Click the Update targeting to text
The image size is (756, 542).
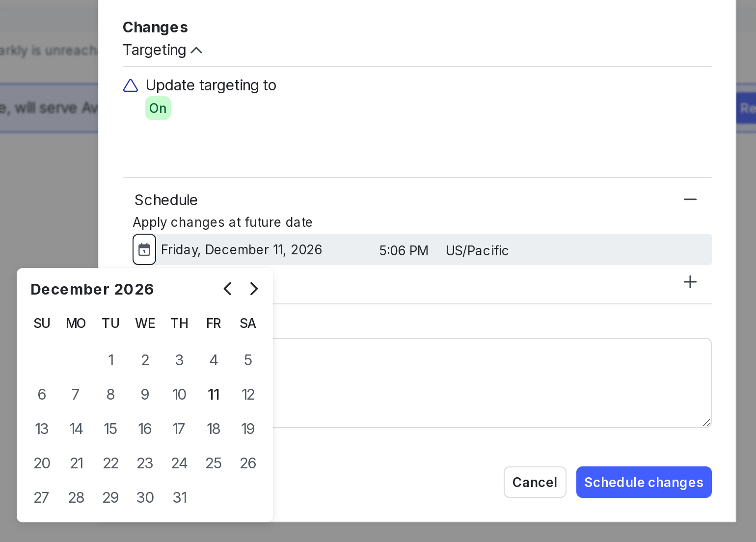(x=211, y=85)
